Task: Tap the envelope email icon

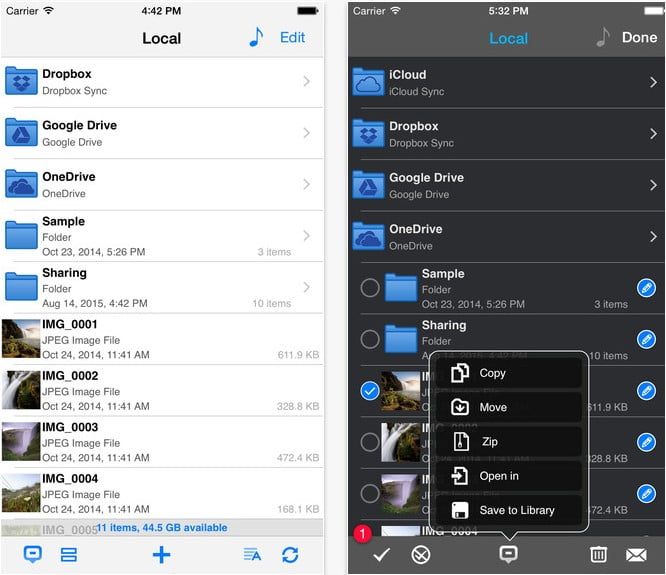Action: [636, 554]
